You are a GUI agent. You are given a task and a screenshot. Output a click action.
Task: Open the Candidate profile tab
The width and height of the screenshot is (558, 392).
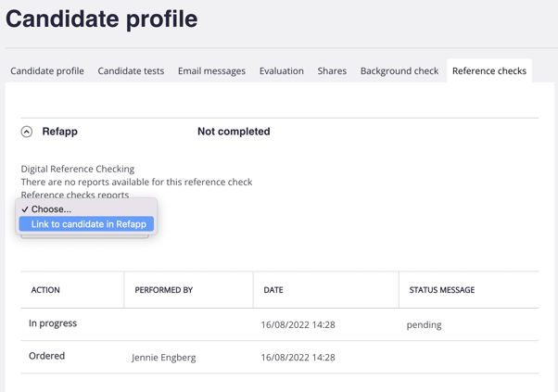pos(47,70)
